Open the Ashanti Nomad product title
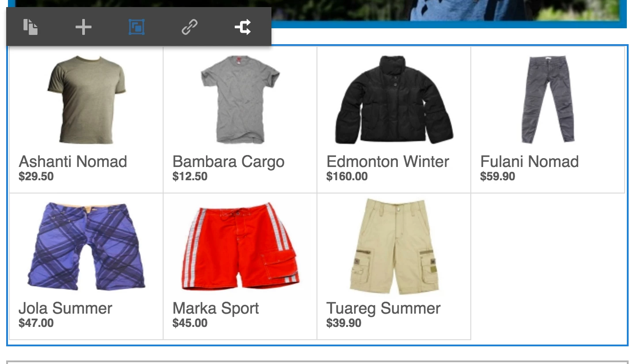This screenshot has height=364, width=641. pyautogui.click(x=73, y=161)
